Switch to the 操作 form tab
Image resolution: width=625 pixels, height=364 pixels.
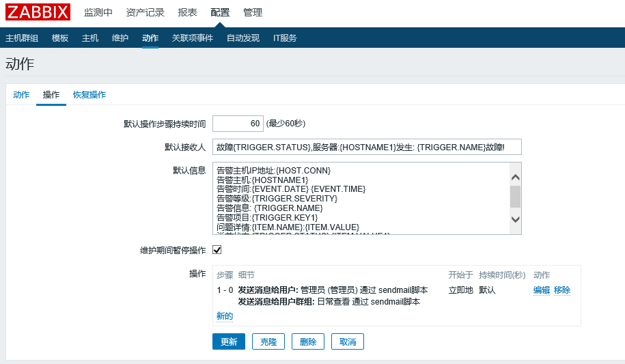(x=51, y=94)
